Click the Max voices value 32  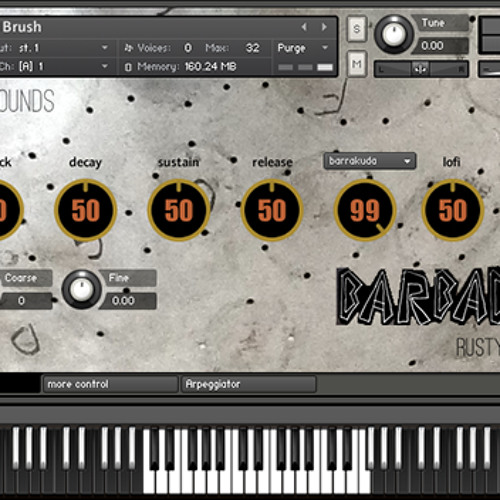click(x=252, y=48)
